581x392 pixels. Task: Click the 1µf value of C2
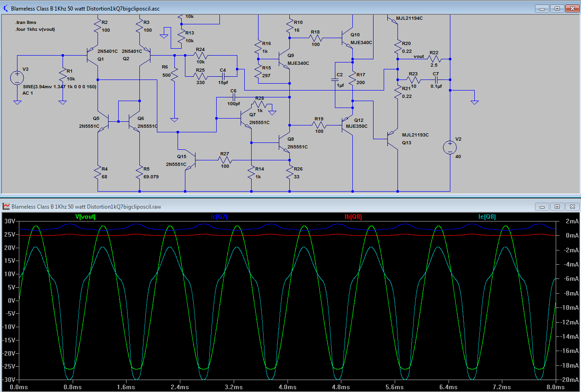339,85
